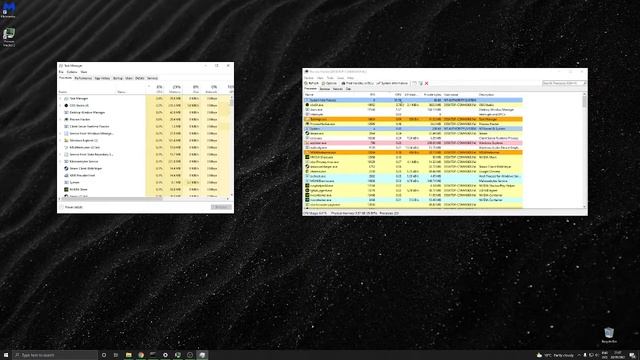Viewport: 640px width, 360px height.
Task: Open the View menu in Task Manager
Action: (83, 72)
